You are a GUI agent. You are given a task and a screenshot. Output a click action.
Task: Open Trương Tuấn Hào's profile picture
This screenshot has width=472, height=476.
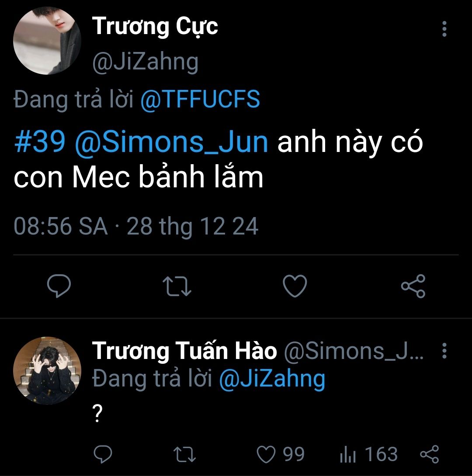[47, 370]
